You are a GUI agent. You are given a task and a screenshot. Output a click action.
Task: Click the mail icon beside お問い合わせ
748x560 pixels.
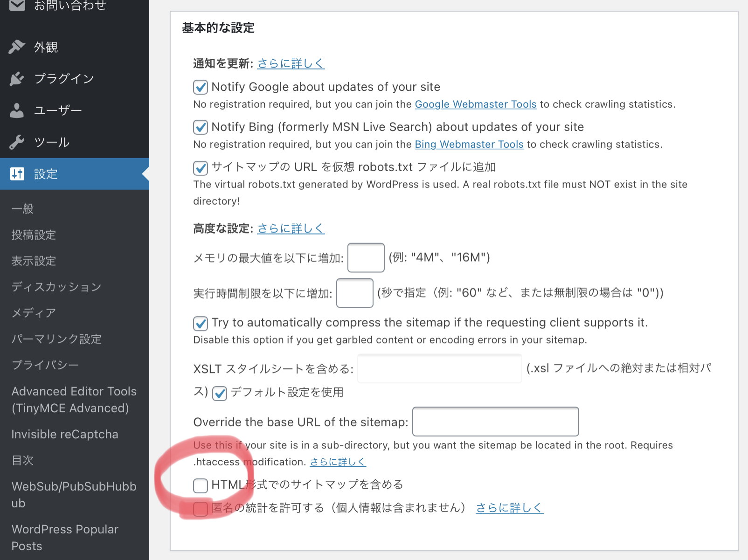(17, 5)
